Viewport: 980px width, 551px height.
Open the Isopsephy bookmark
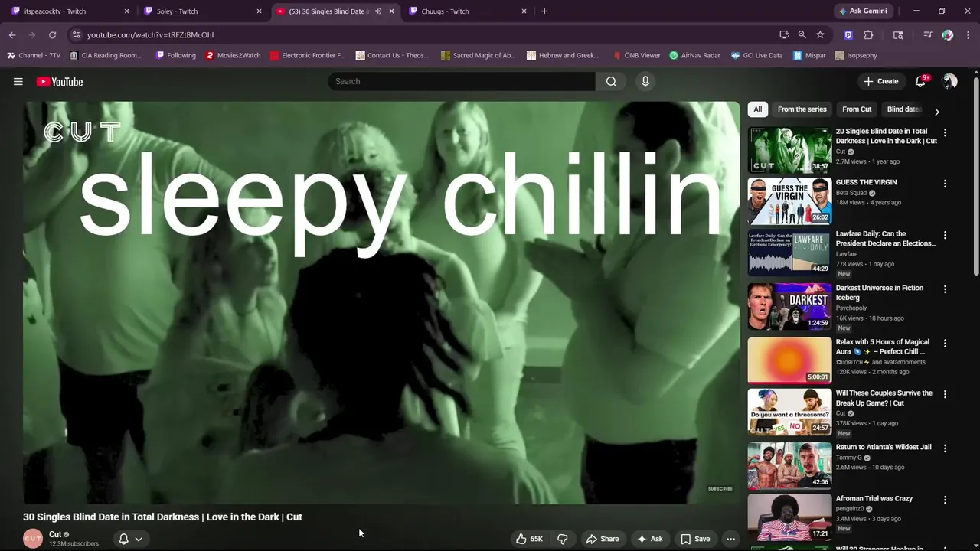coord(857,55)
